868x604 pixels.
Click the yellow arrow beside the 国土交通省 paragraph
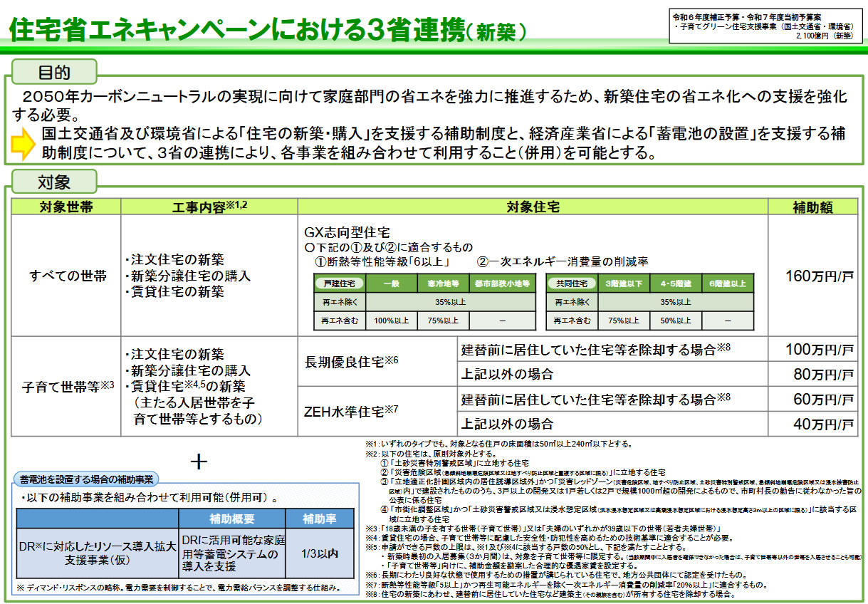coord(23,143)
